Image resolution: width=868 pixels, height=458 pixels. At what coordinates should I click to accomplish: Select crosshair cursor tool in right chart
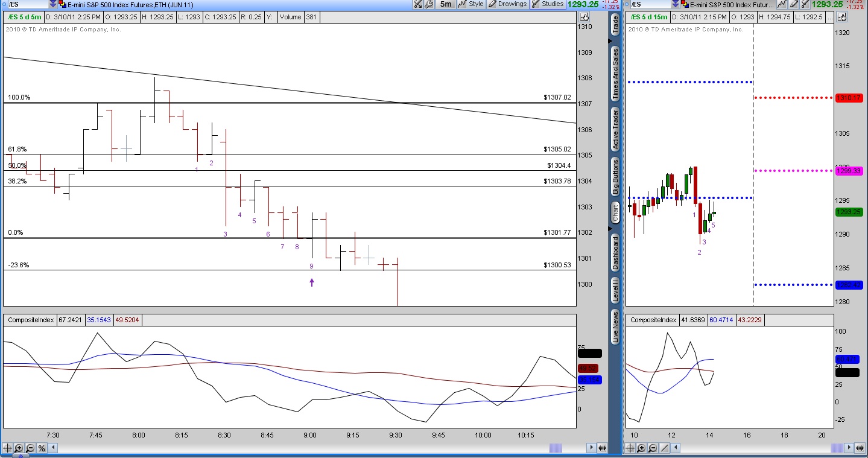point(630,448)
